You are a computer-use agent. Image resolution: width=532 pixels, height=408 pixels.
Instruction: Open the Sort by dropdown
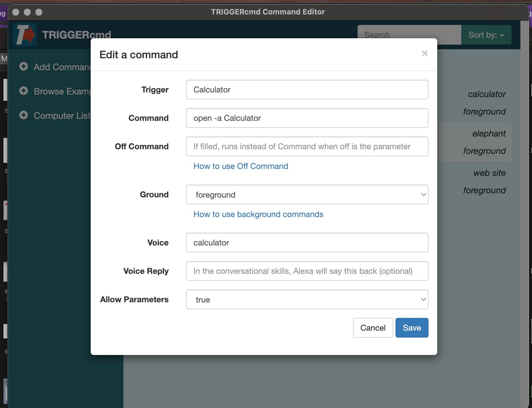[486, 35]
